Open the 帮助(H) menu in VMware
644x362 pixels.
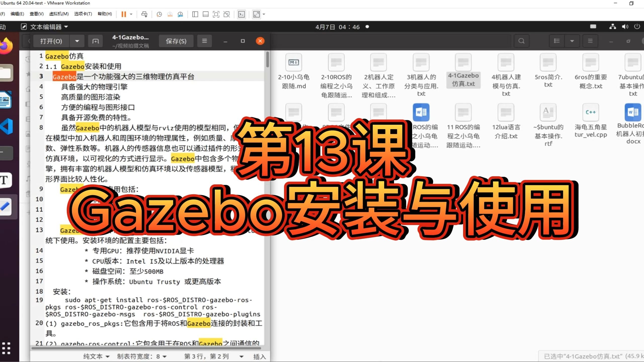(x=105, y=14)
